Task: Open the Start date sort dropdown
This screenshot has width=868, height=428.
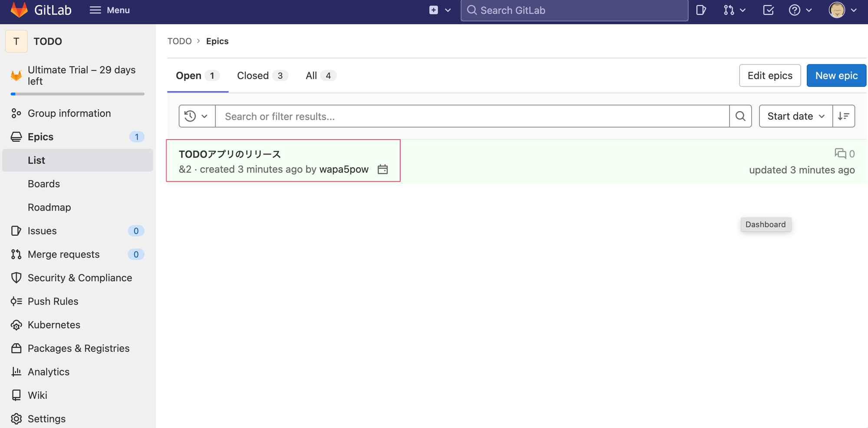Action: click(x=796, y=116)
